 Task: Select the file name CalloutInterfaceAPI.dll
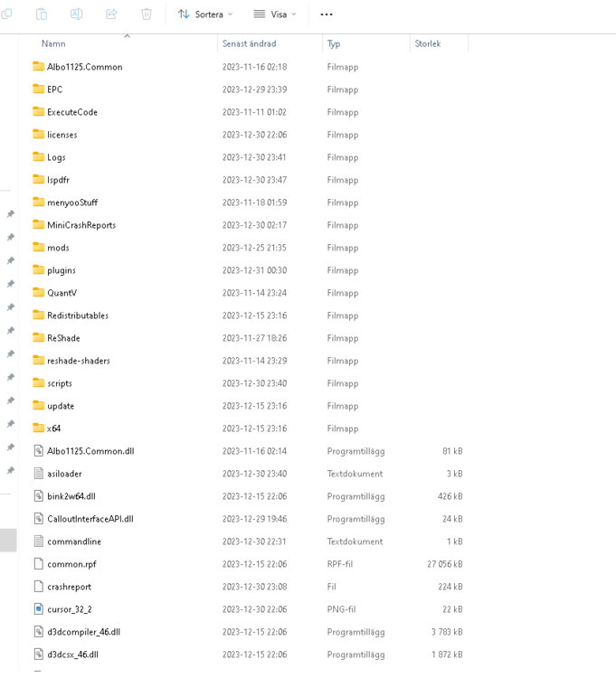pos(90,519)
